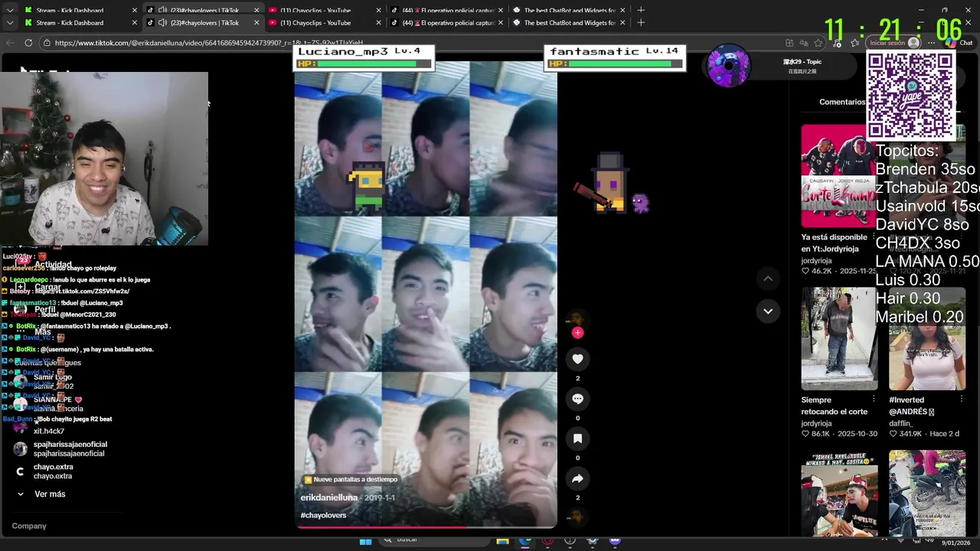Open the Nueve pantallas a destiempo effect tag
Viewport: 980px width, 551px height.
point(351,479)
